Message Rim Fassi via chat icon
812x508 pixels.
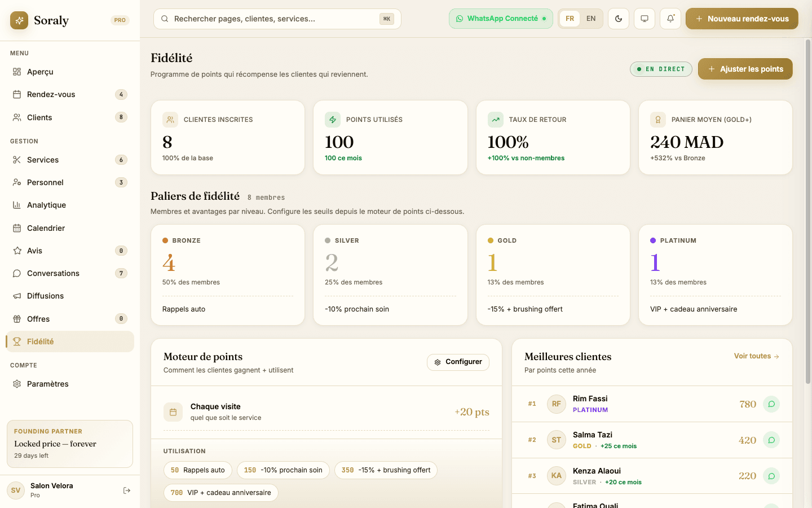click(771, 404)
